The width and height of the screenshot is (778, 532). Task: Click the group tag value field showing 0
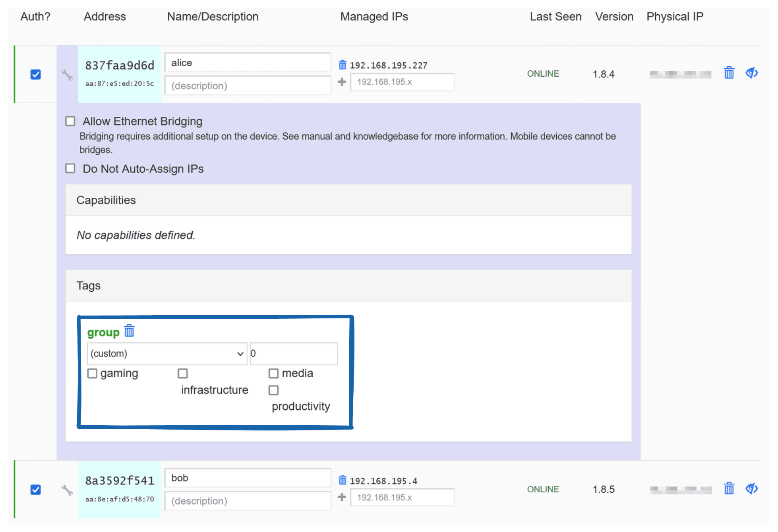pos(293,353)
